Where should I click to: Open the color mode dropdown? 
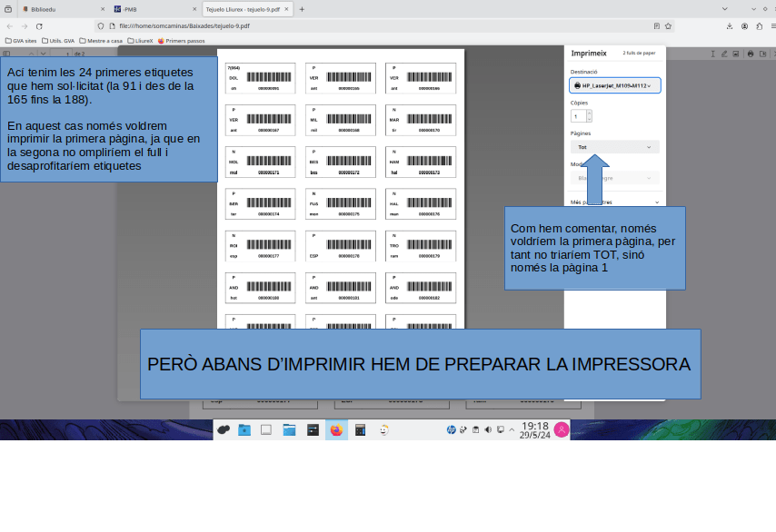click(x=614, y=178)
